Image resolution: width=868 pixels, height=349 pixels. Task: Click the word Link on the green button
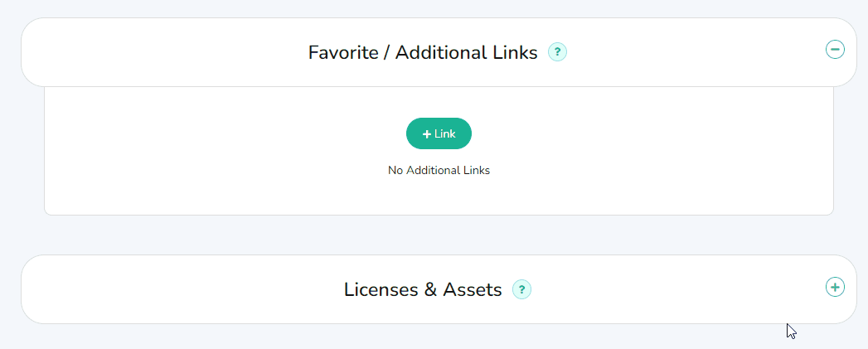[x=445, y=133]
